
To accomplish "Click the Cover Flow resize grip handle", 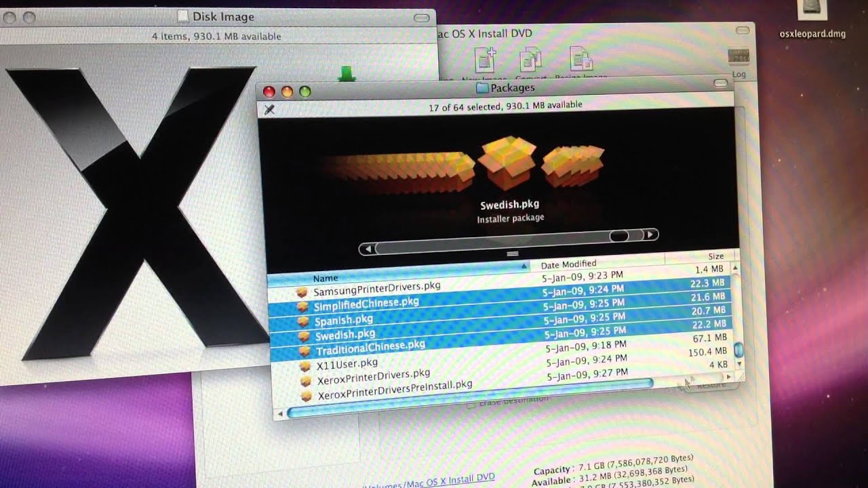I will [x=513, y=253].
